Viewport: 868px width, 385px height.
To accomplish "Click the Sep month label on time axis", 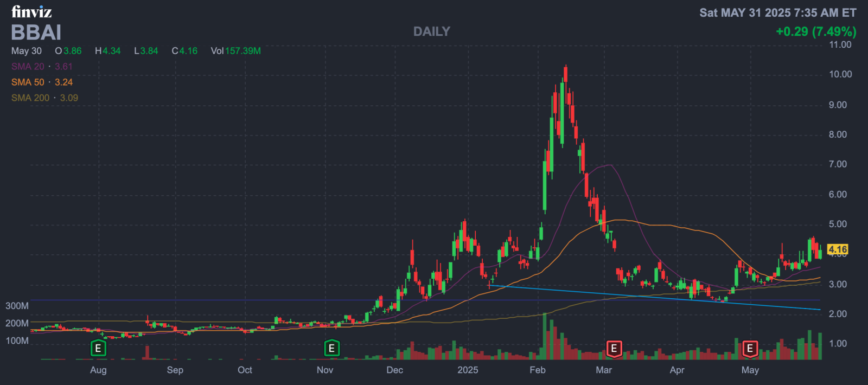I will (x=175, y=370).
